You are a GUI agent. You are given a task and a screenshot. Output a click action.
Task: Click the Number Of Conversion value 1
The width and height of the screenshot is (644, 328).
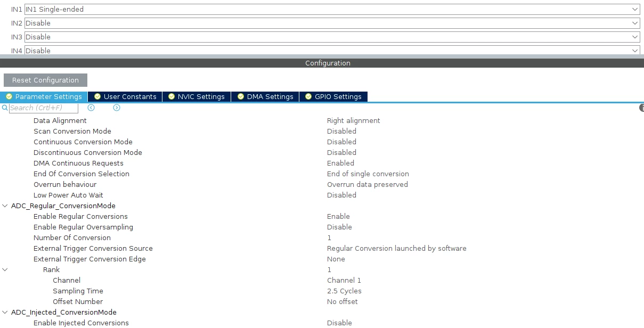tap(329, 237)
